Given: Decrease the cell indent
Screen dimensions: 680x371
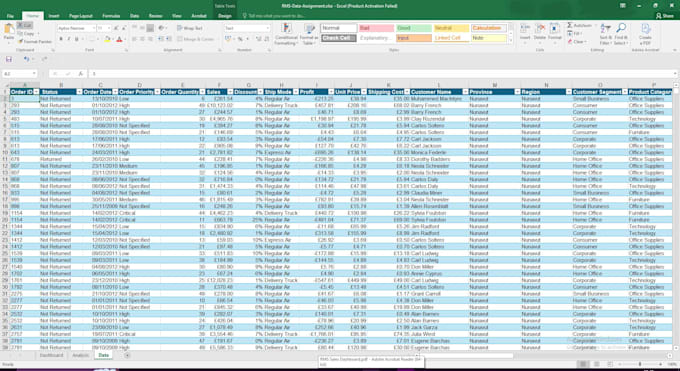Looking at the screenshot, I should [x=160, y=39].
